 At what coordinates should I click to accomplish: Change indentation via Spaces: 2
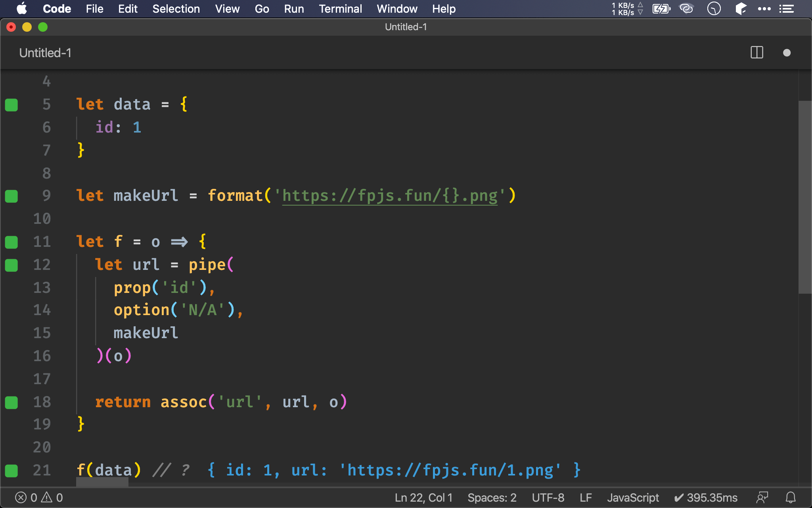tap(492, 498)
